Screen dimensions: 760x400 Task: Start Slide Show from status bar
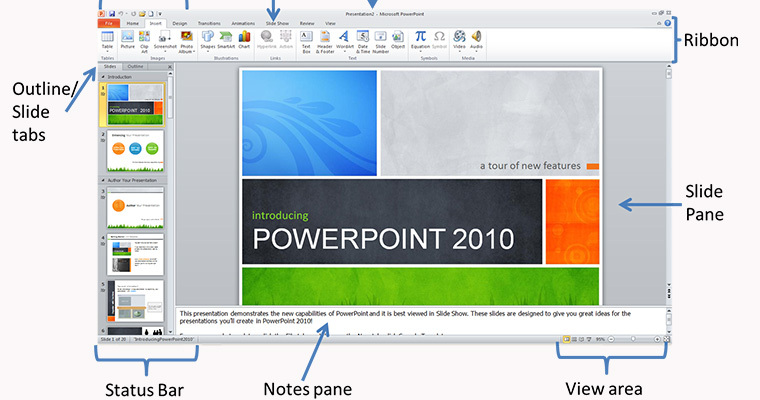(588, 339)
